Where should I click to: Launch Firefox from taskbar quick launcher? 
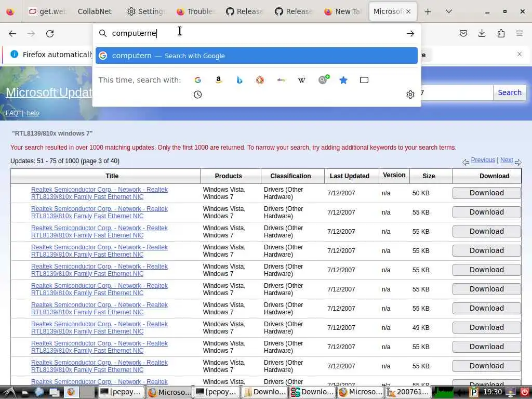[71, 392]
